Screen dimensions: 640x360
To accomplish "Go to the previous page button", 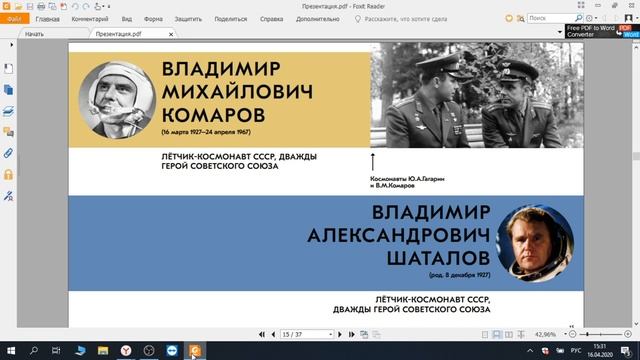I will click(273, 334).
